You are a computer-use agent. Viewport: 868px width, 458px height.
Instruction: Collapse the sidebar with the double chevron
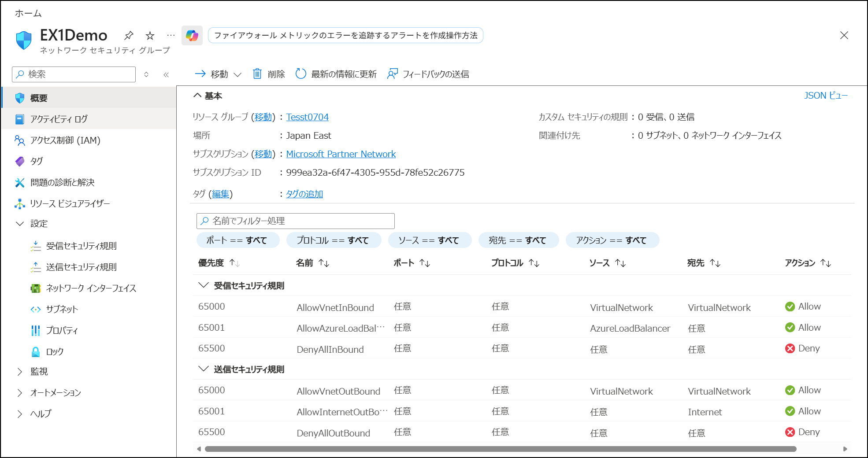166,74
